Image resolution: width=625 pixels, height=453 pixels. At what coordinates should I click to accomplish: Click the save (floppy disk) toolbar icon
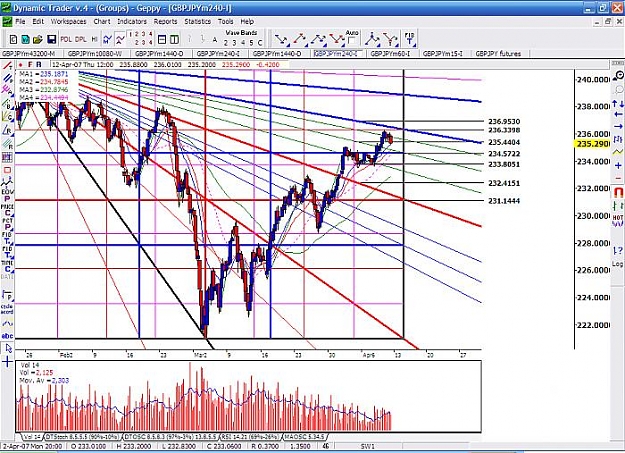coord(51,39)
